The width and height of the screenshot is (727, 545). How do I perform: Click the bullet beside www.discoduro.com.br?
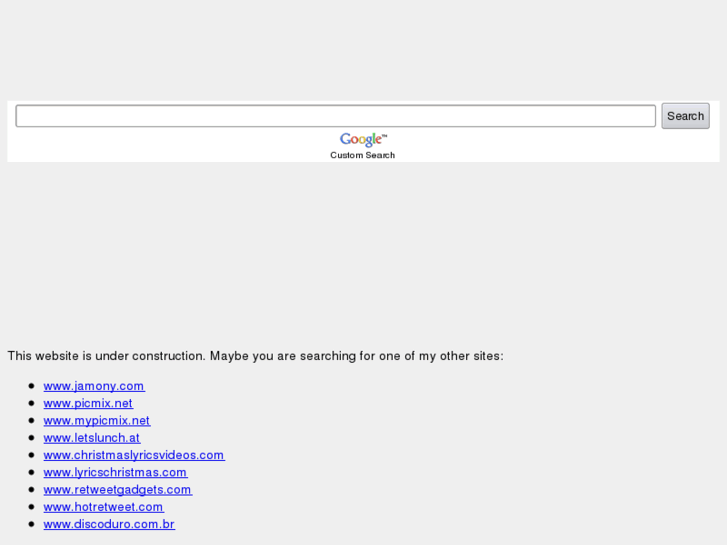click(x=31, y=524)
